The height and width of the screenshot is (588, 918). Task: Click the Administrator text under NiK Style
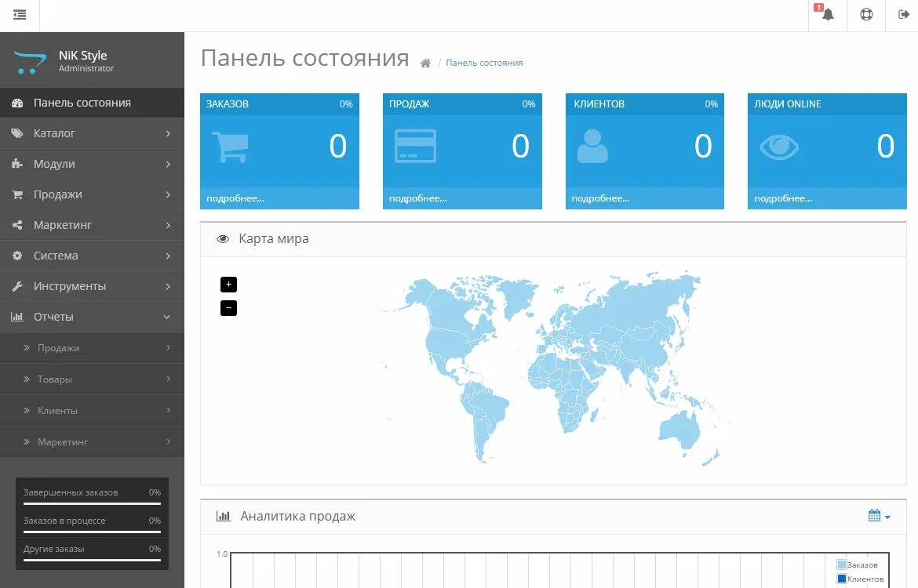[x=86, y=68]
